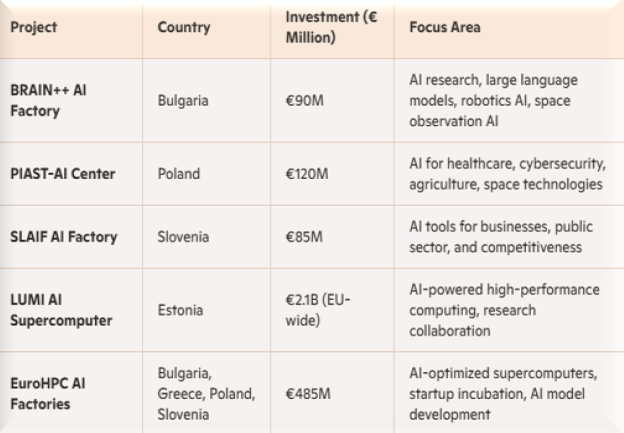Click the €90M investment value

pyautogui.click(x=305, y=101)
